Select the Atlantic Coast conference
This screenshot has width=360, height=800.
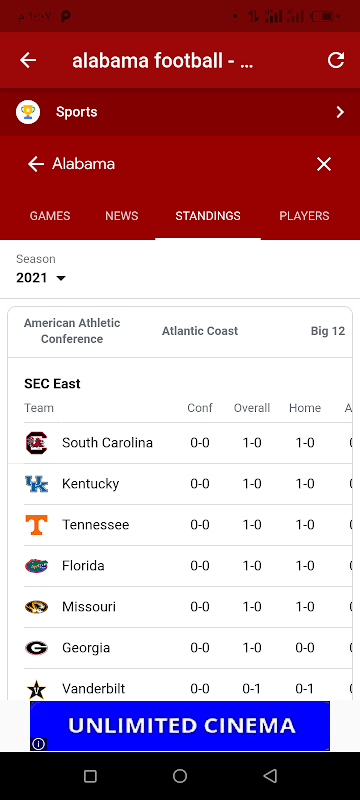(200, 331)
